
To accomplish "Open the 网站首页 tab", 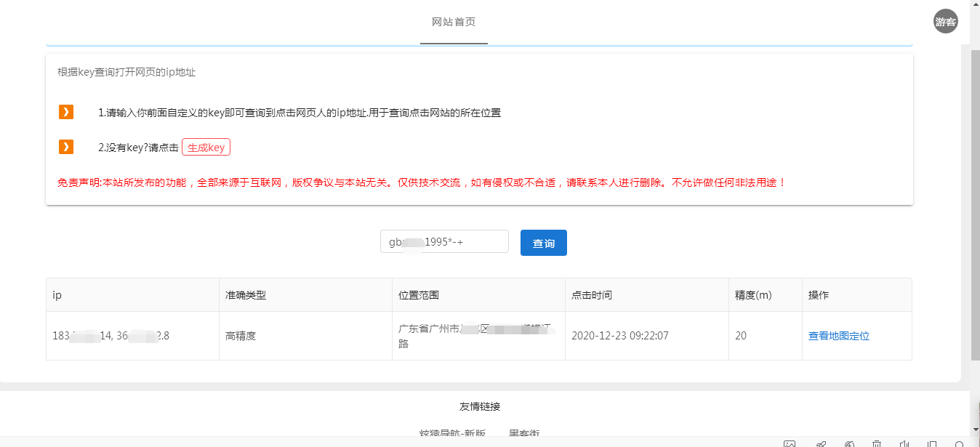I will click(454, 22).
